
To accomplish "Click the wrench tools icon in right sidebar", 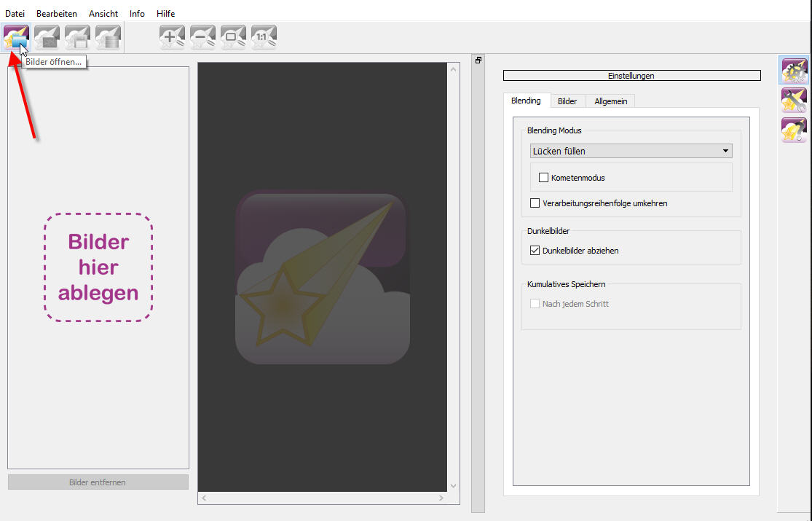I will pyautogui.click(x=794, y=100).
